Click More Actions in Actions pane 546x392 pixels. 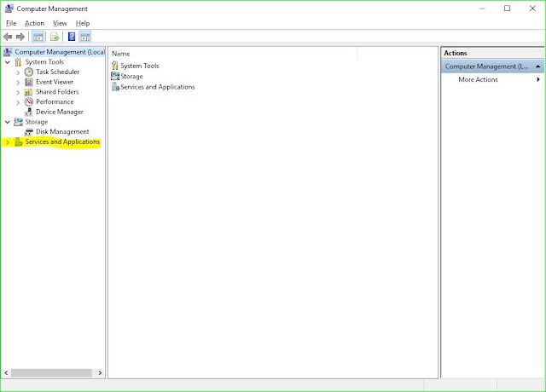click(478, 79)
